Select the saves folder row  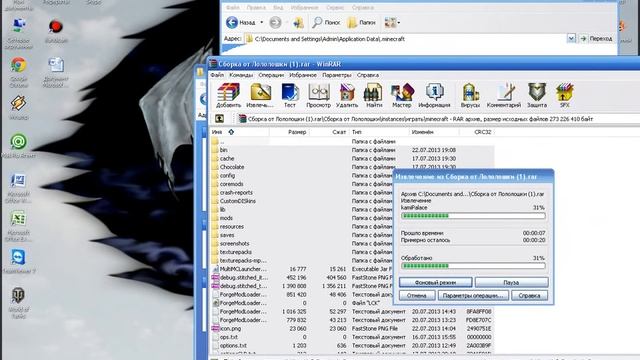coord(302,235)
